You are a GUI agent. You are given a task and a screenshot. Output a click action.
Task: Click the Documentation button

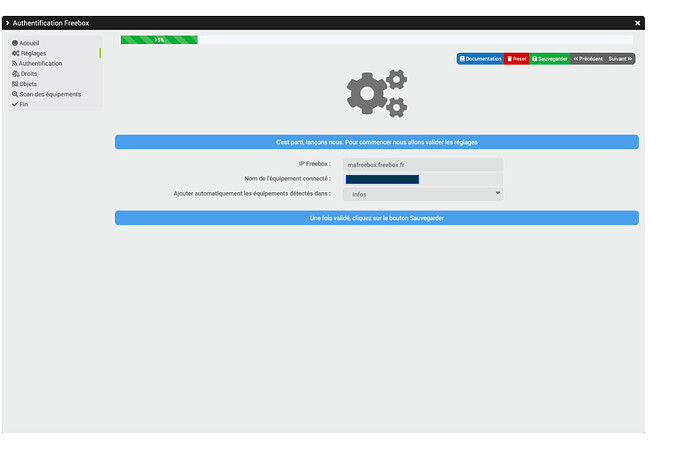[481, 59]
